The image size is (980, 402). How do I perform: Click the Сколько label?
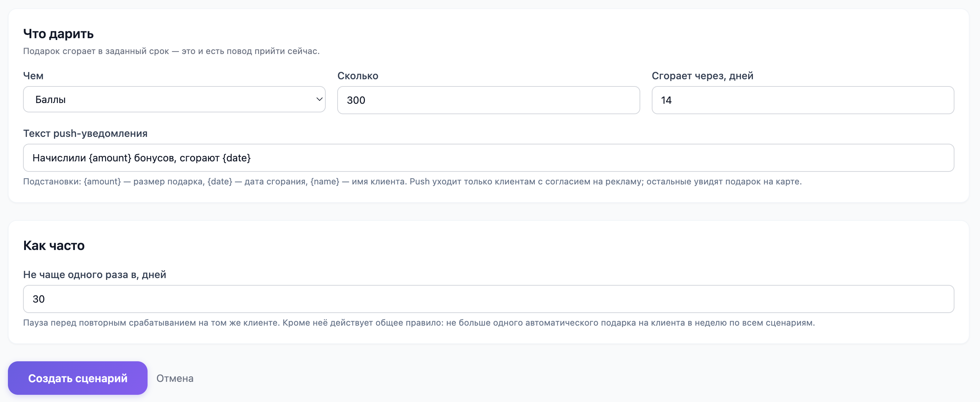(358, 76)
